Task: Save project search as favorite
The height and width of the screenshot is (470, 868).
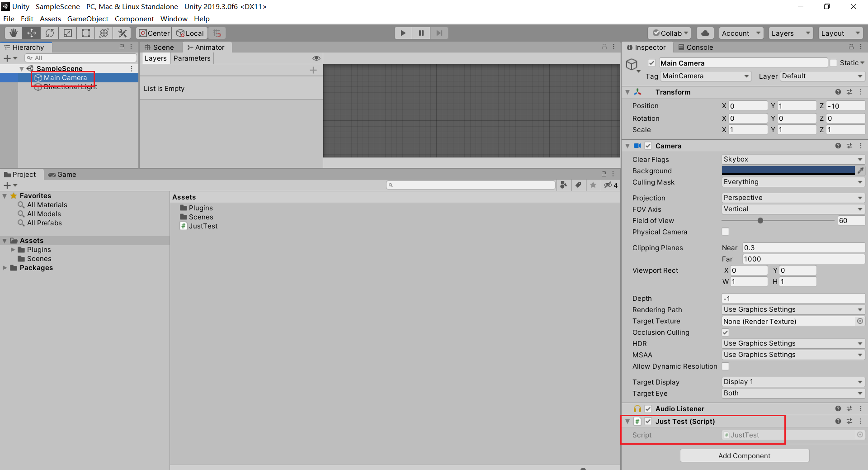Action: click(x=593, y=185)
